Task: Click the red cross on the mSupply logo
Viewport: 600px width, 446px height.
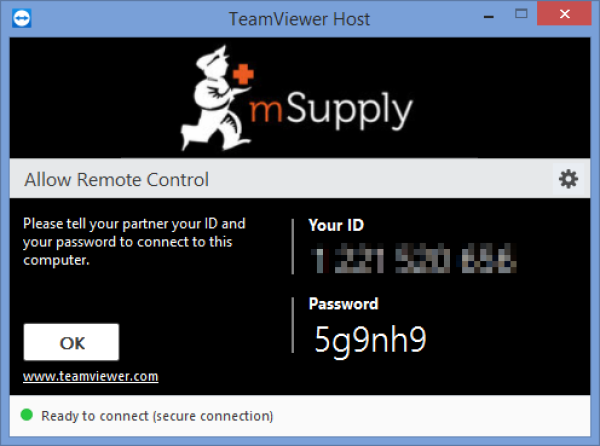Action: pyautogui.click(x=246, y=74)
